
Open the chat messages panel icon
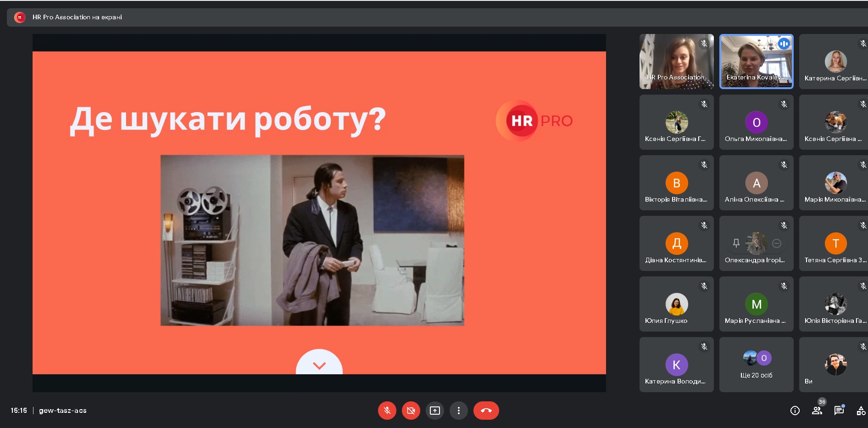839,411
